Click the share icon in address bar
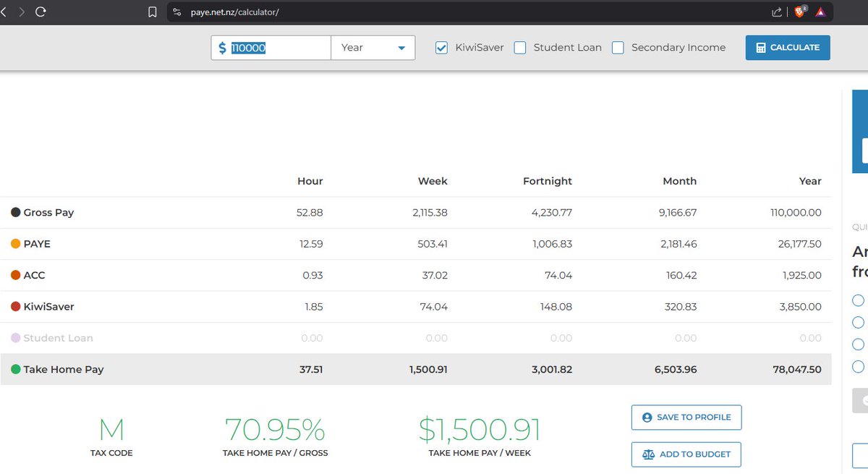The height and width of the screenshot is (474, 868). (777, 12)
